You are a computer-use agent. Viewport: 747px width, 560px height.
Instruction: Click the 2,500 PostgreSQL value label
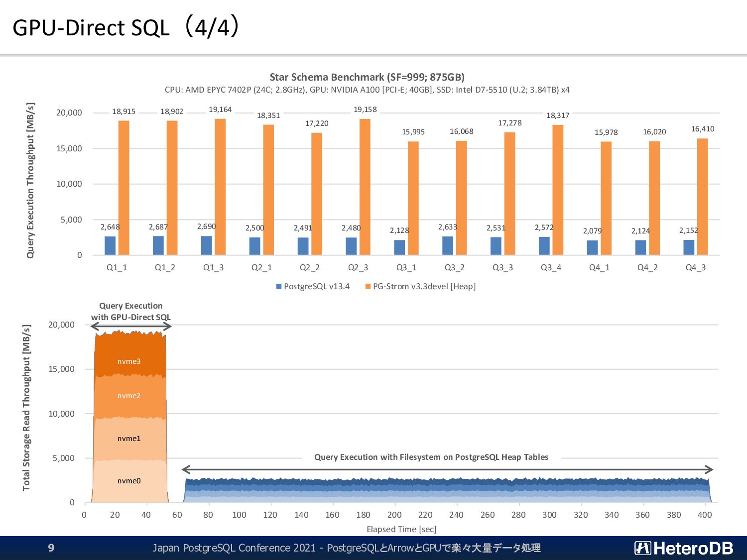254,228
